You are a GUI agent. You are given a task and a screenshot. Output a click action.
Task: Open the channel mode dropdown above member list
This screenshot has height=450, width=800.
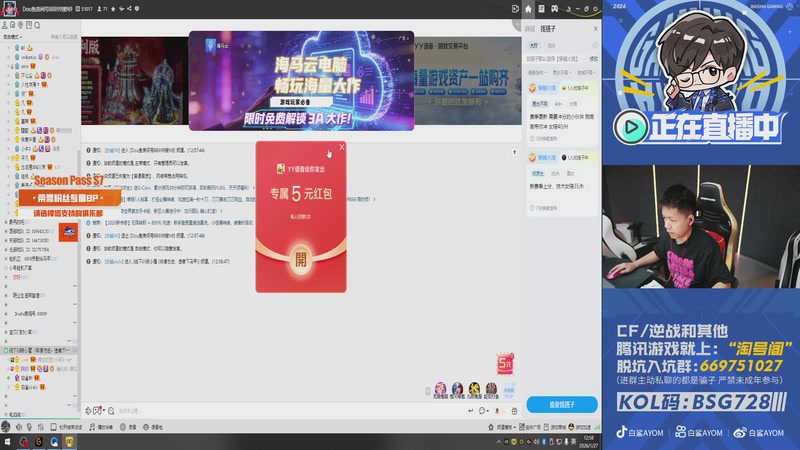point(13,37)
